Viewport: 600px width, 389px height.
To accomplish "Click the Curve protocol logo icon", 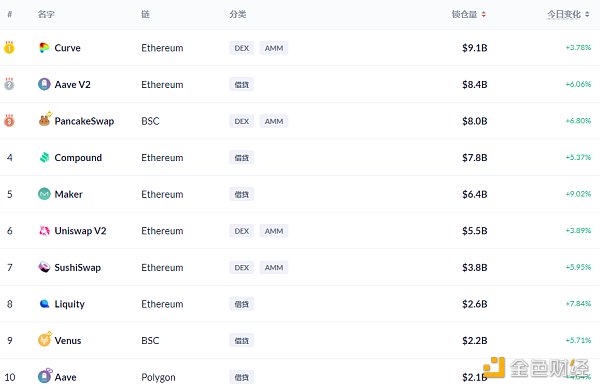I will coord(44,48).
